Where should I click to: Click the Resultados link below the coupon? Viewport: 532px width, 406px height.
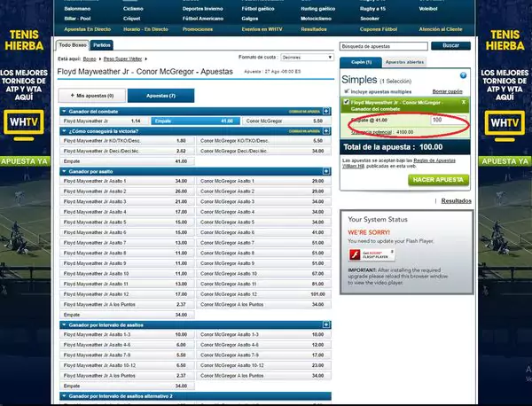(456, 201)
